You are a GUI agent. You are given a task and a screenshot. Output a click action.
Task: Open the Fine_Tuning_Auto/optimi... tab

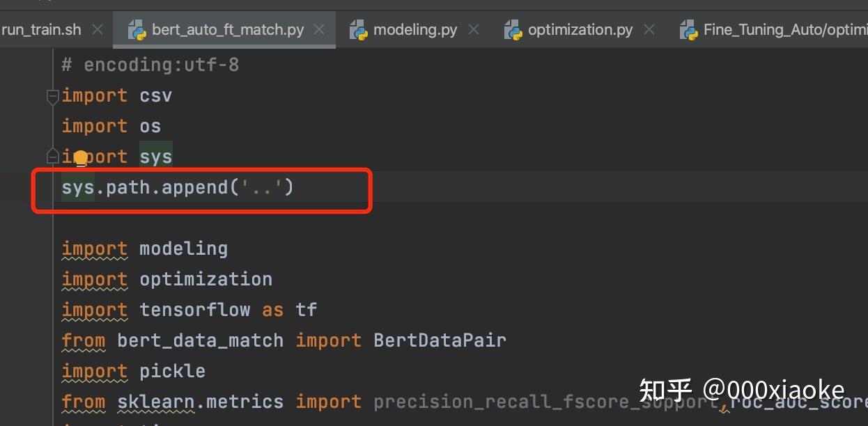point(773,30)
